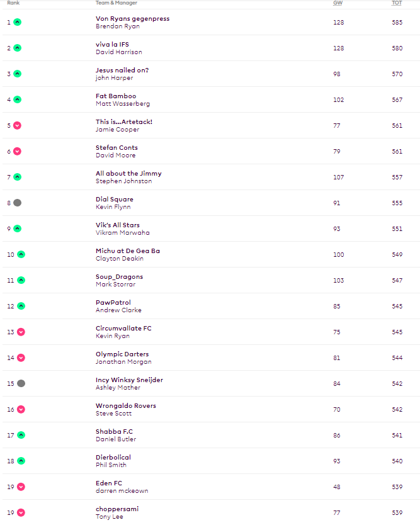The image size is (420, 525).
Task: Click the green up arrow for Dierbolical
Action: pyautogui.click(x=21, y=461)
